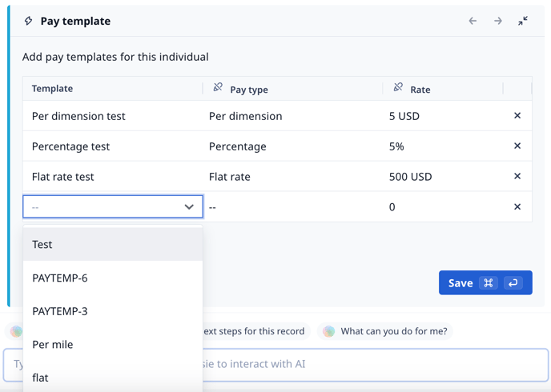
Task: Save the pay templates
Action: pyautogui.click(x=485, y=283)
